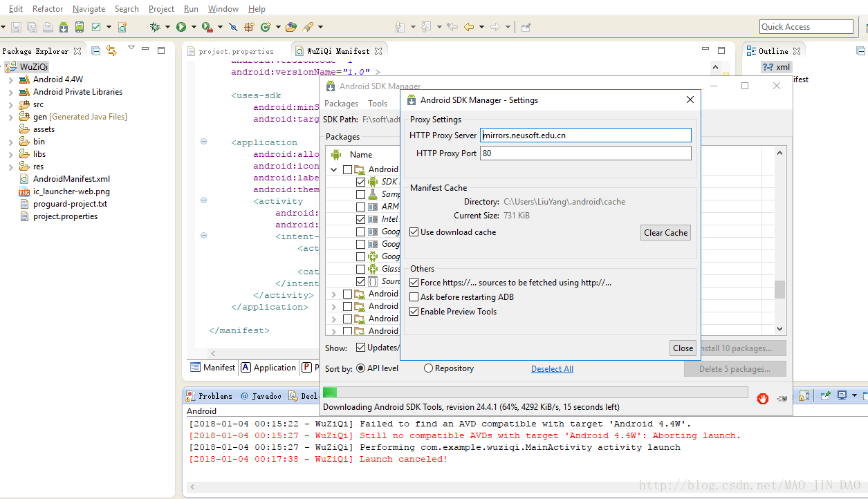
Task: Open the Run button dropdown arrow
Action: coord(193,27)
